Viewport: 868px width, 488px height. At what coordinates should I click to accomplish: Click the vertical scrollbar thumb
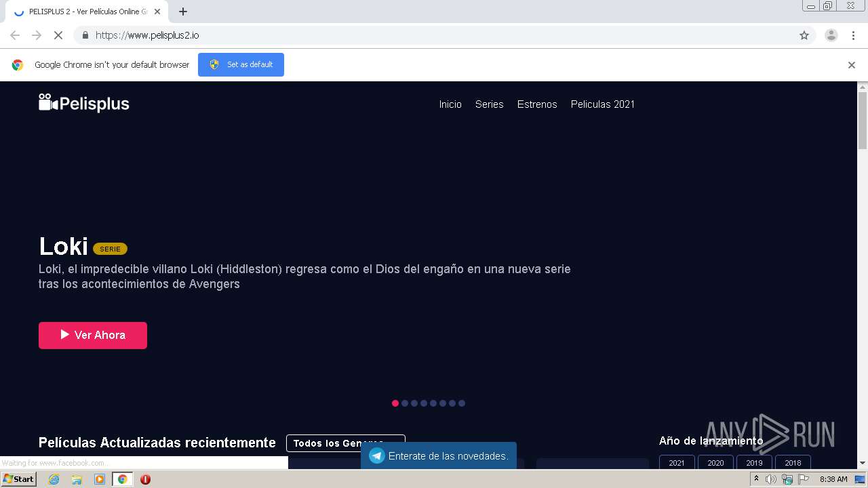[863, 120]
